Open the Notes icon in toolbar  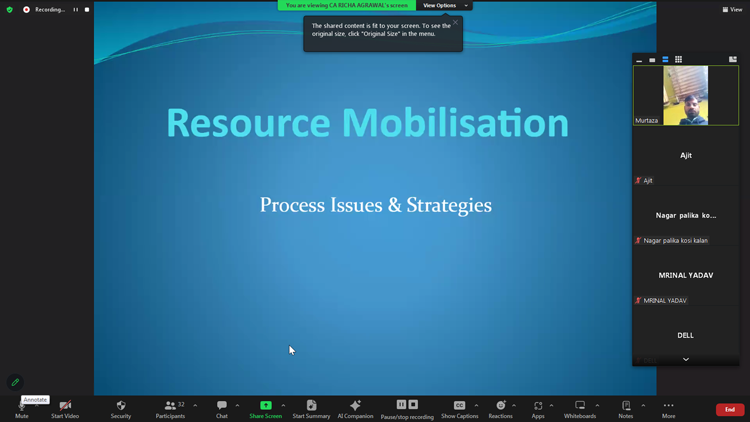coord(626,406)
